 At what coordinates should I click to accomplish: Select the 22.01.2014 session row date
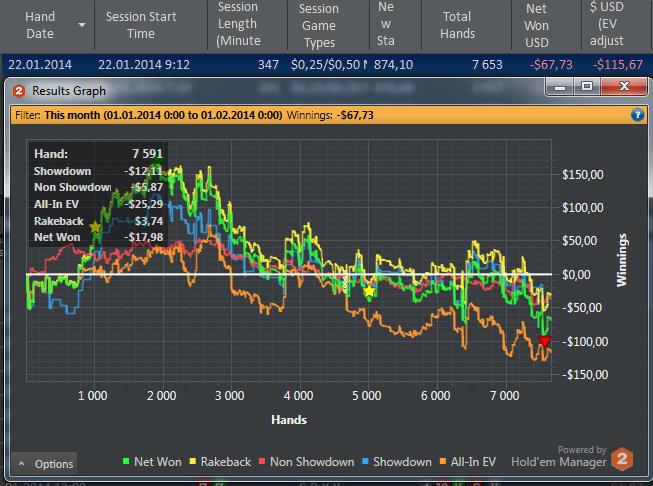point(40,65)
